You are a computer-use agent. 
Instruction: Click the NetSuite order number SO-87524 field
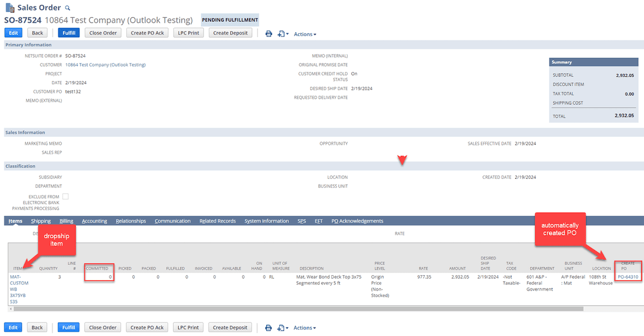tap(75, 56)
